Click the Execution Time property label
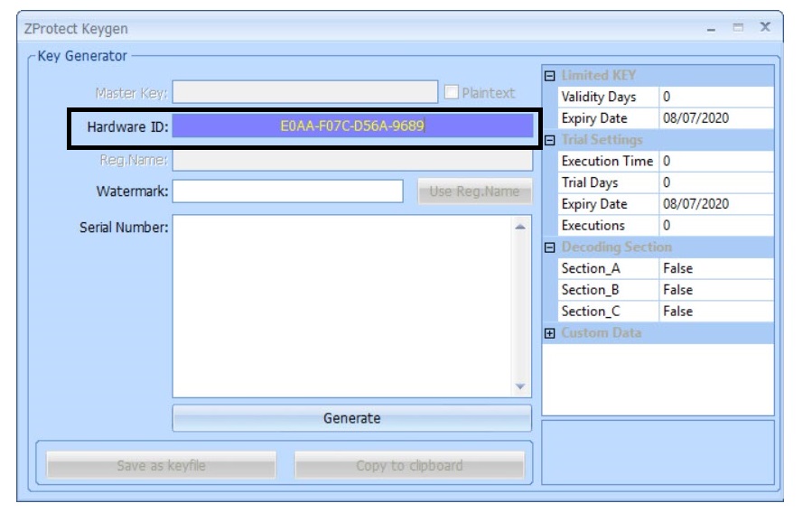The height and width of the screenshot is (522, 812). pos(607,161)
